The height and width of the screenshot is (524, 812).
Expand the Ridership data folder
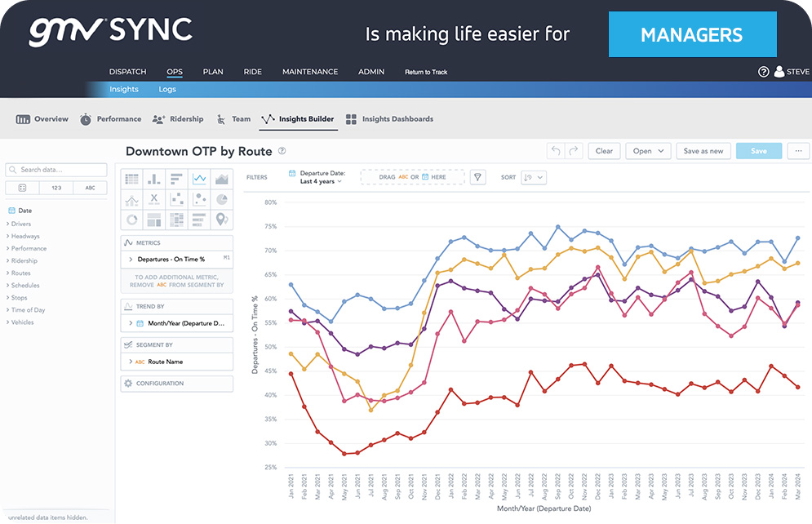pyautogui.click(x=24, y=260)
